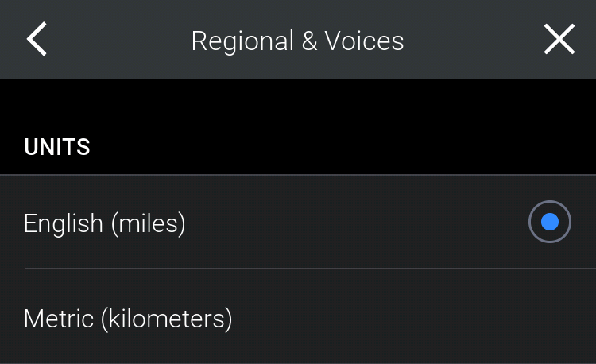The image size is (596, 364).
Task: Return to the previous settings menu
Action: [37, 40]
